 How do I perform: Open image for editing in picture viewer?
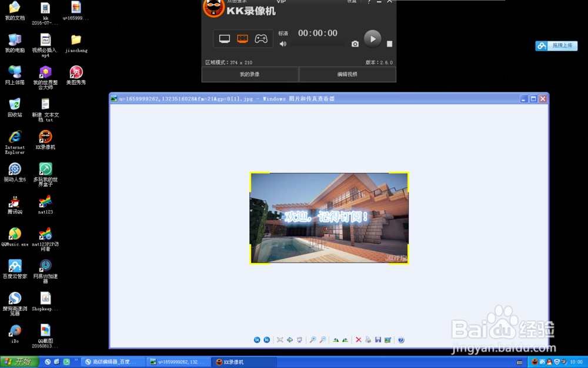[387, 340]
